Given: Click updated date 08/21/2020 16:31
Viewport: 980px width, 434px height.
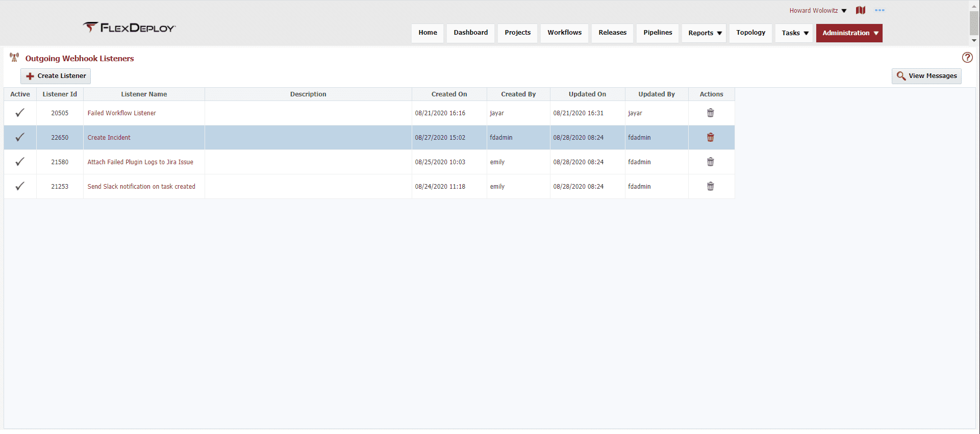Looking at the screenshot, I should pyautogui.click(x=579, y=113).
